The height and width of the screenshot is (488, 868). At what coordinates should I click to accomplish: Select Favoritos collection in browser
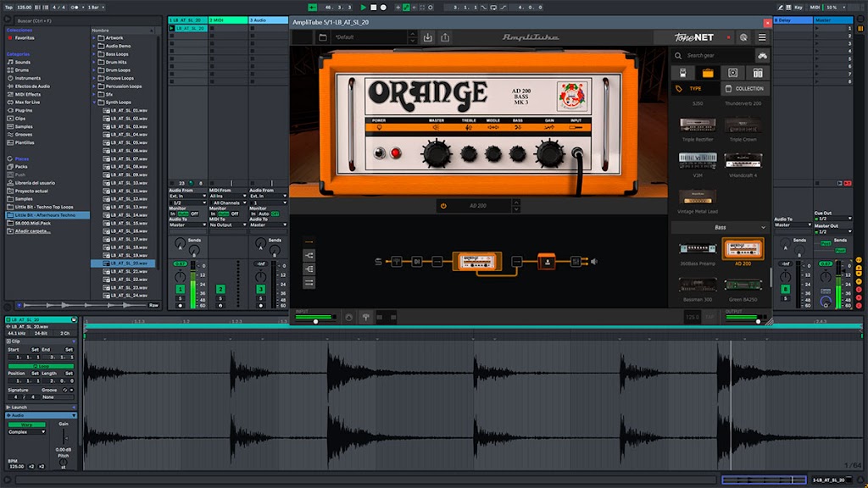coord(25,38)
